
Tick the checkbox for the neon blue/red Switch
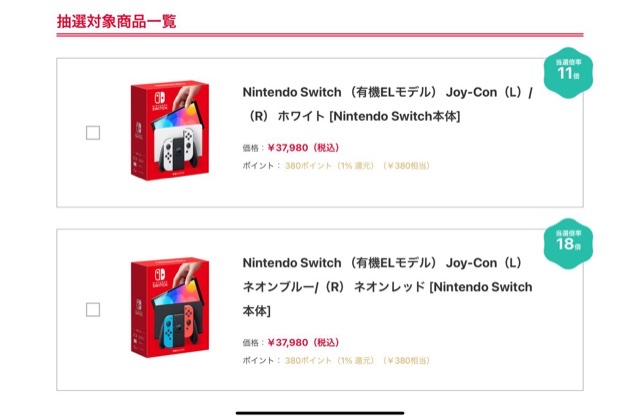93,309
